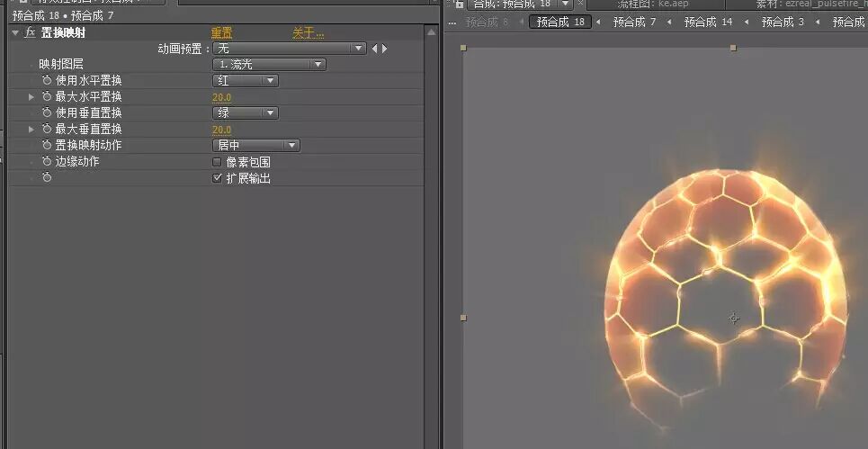Click the 使用水平置换 label
The height and width of the screenshot is (449, 868).
point(88,81)
